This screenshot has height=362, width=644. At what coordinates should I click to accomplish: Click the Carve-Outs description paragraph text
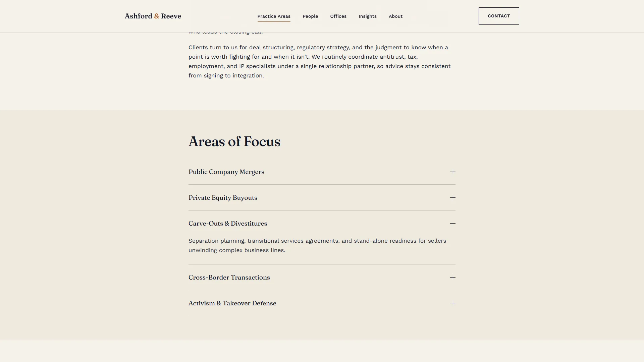tap(317, 245)
